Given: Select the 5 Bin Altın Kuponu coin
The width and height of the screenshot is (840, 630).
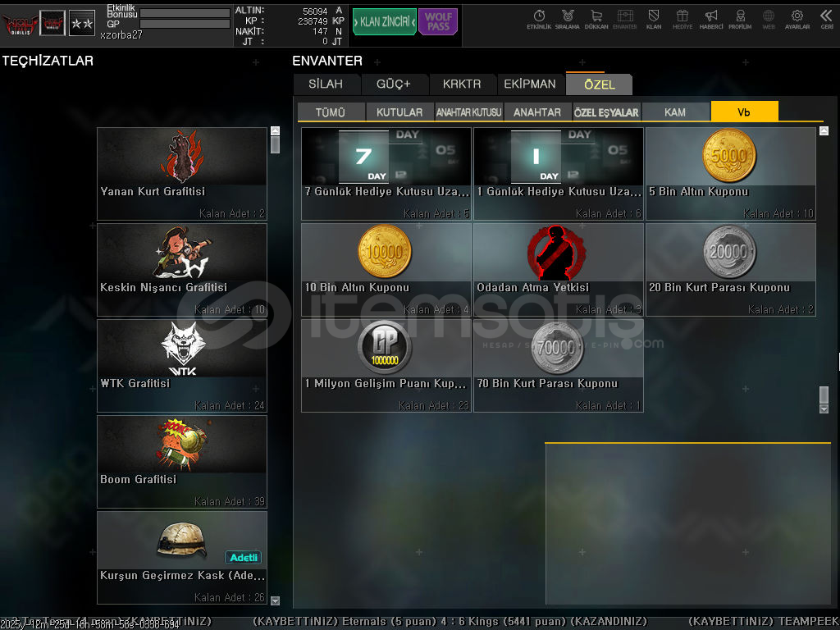Looking at the screenshot, I should 731,174.
